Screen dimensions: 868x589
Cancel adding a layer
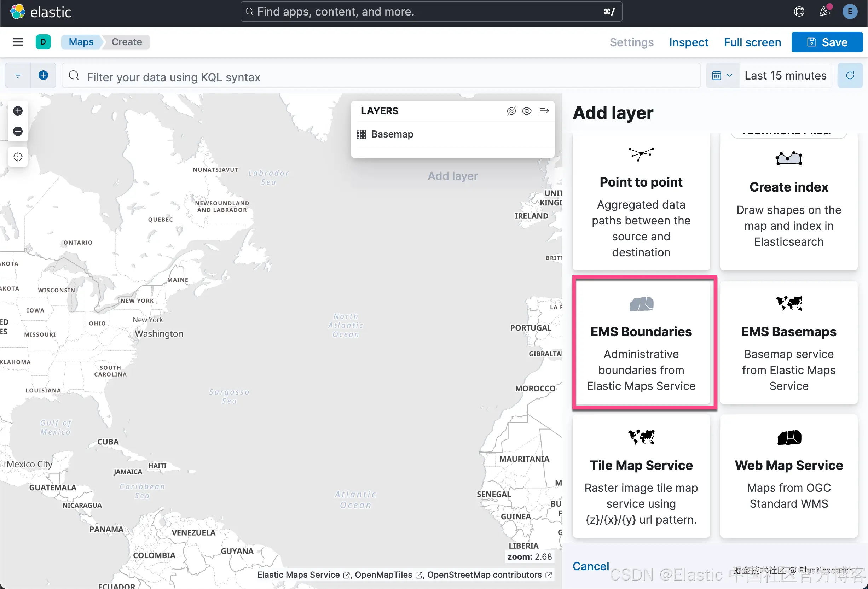tap(590, 566)
